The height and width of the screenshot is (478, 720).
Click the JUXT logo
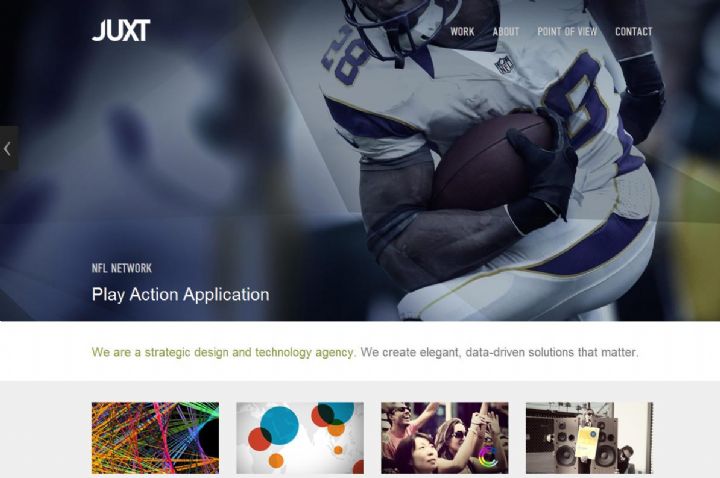point(121,30)
